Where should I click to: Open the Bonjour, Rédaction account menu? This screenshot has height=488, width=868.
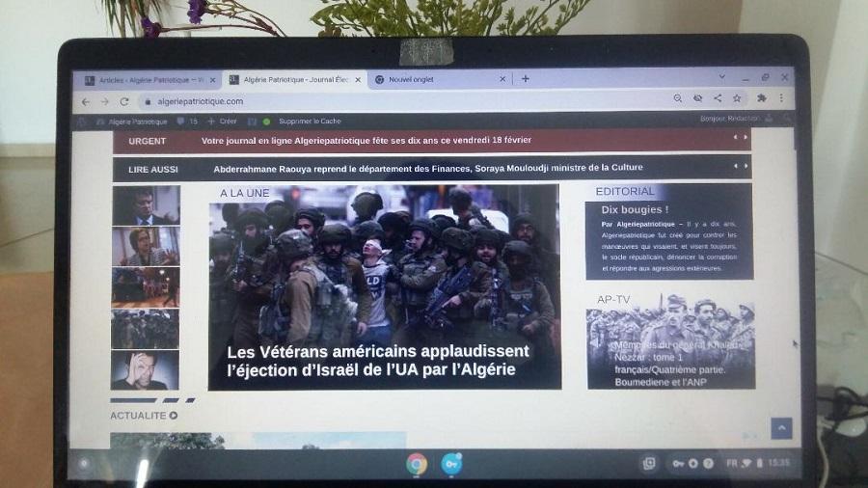click(736, 119)
